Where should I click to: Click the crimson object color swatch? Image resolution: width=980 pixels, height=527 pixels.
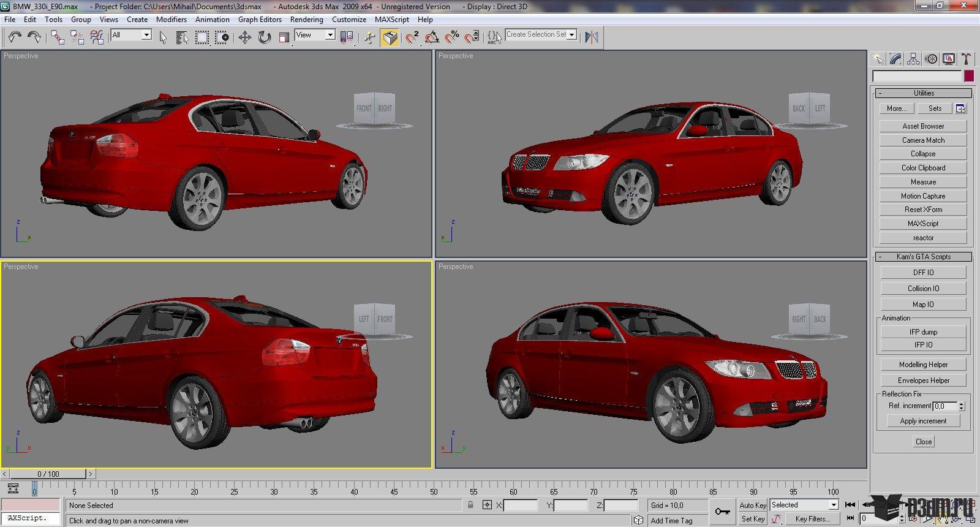(x=968, y=76)
